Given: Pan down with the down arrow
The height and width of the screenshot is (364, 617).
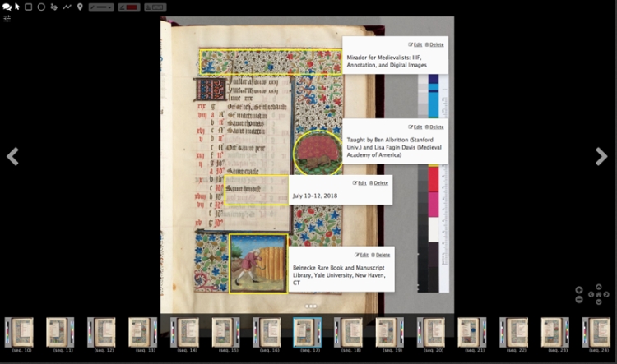Looking at the screenshot, I should click(x=599, y=302).
